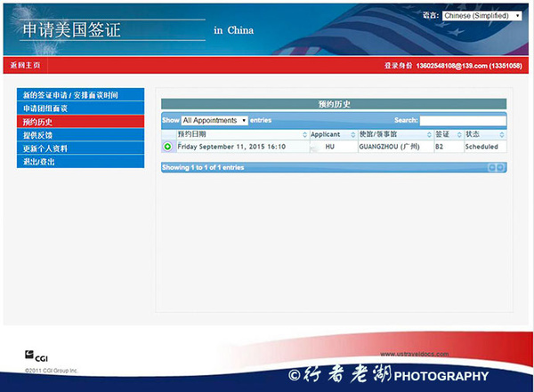Sort by Applicant column header
The image size is (534, 392).
(333, 134)
